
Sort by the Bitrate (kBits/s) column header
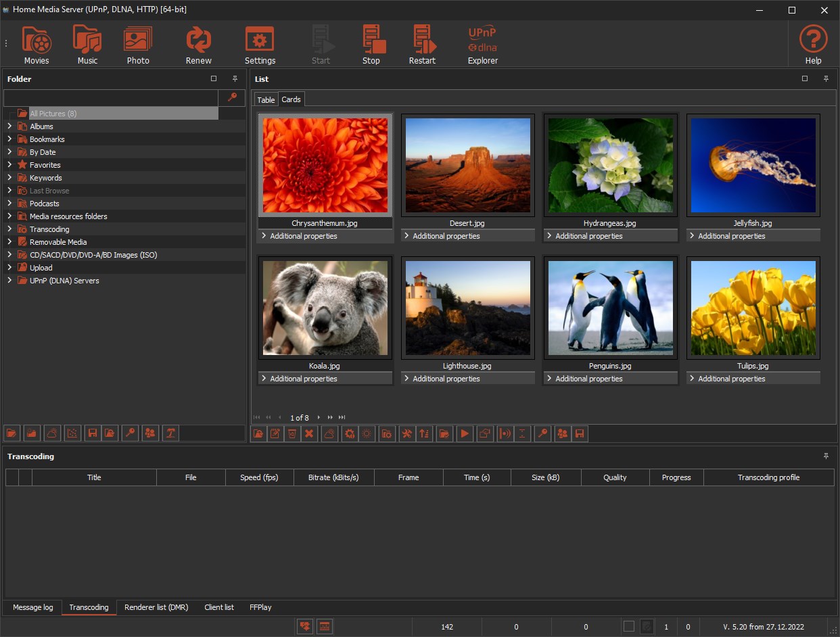tap(333, 477)
